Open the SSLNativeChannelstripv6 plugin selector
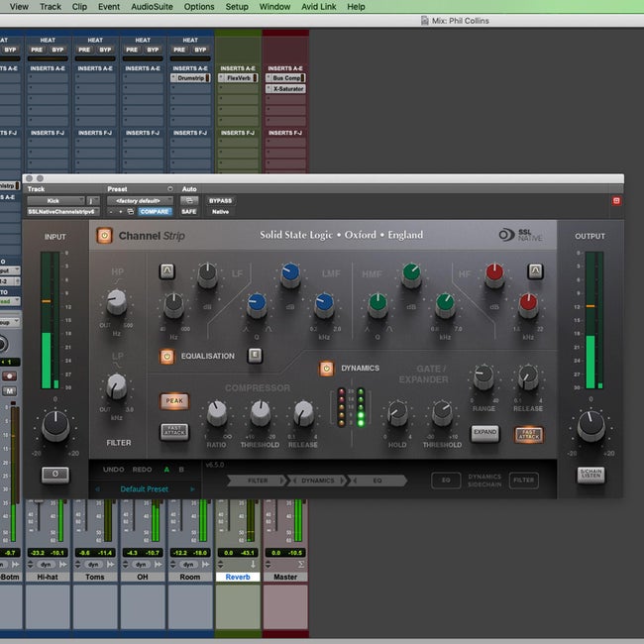The height and width of the screenshot is (644, 644). 63,211
